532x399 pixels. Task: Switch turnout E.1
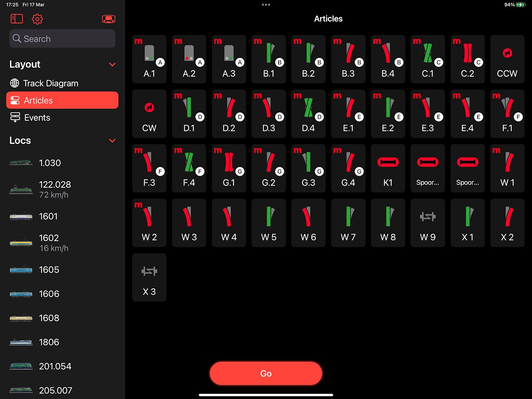(348, 114)
